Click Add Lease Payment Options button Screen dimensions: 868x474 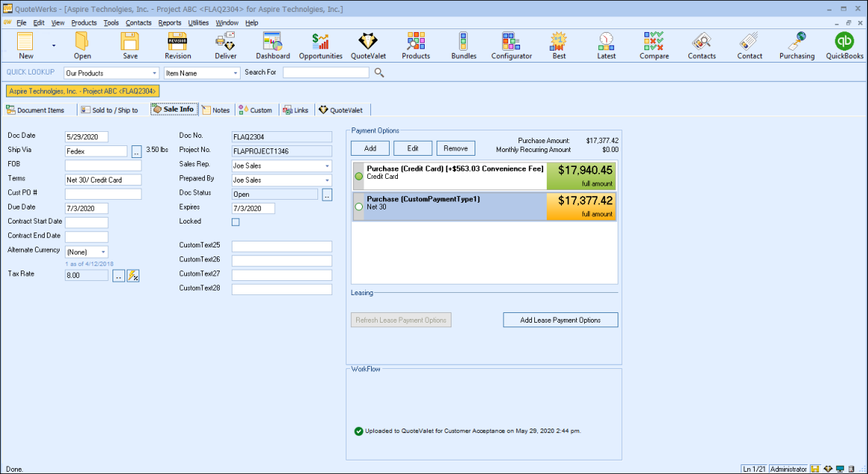560,320
